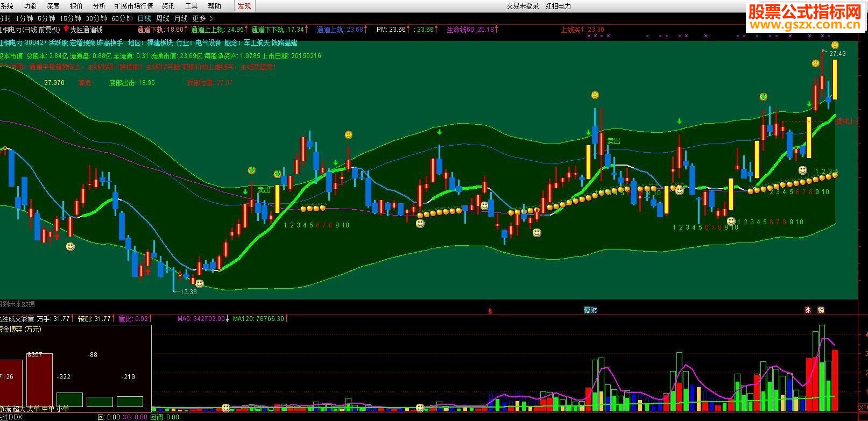Open the 深度 menu
Screen dimensions: 868x421
click(x=53, y=6)
